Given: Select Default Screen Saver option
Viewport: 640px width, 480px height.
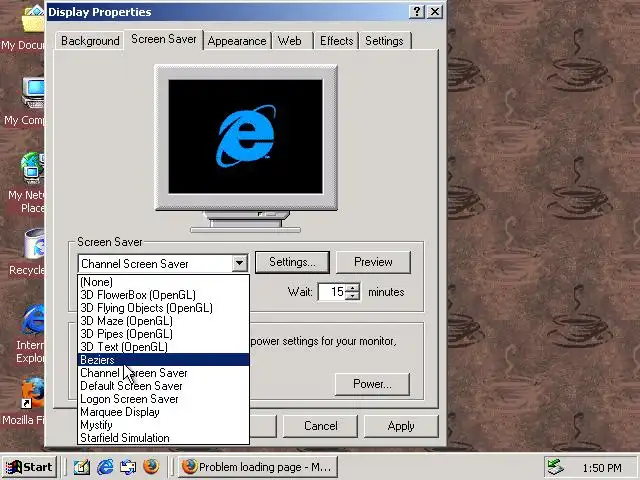Looking at the screenshot, I should (x=163, y=386).
